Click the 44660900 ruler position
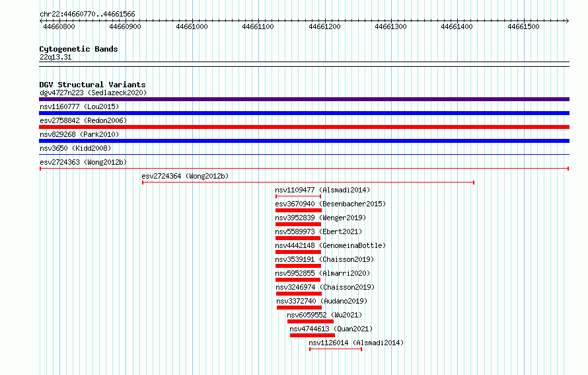Screen dimensions: 588x375 tap(125, 26)
